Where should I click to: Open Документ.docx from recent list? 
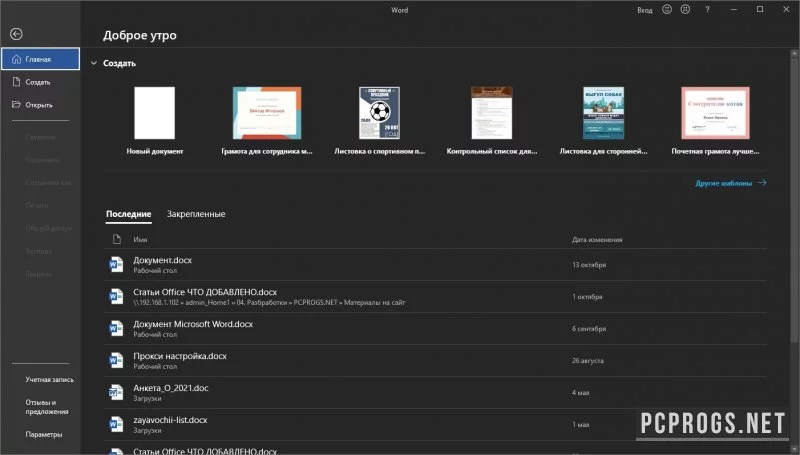(435, 265)
